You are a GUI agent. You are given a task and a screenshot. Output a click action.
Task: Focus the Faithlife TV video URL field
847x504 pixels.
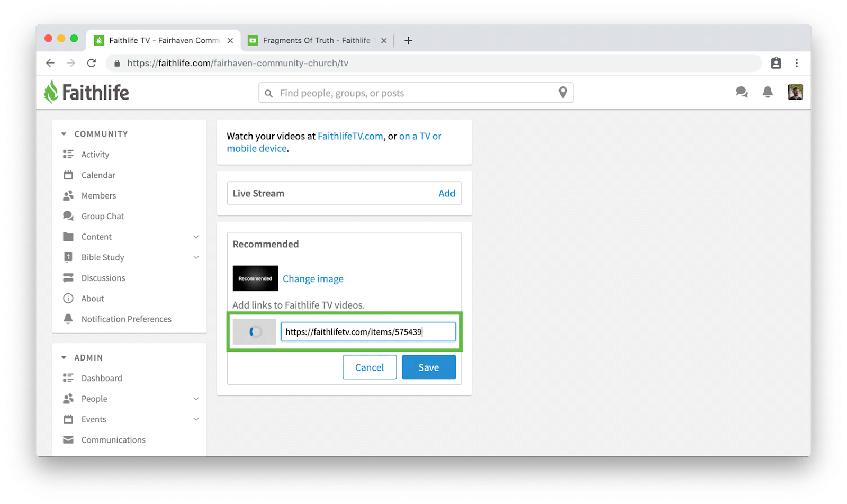(368, 331)
